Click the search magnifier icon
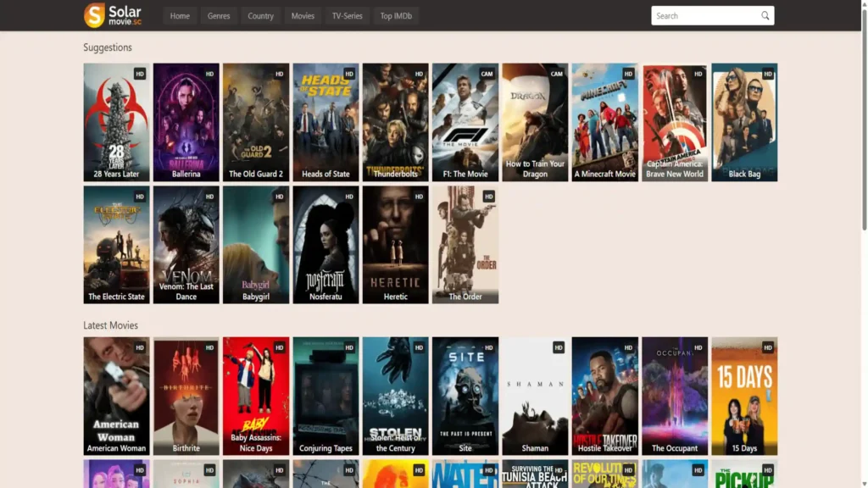Screen dimensions: 868x488 [765, 15]
